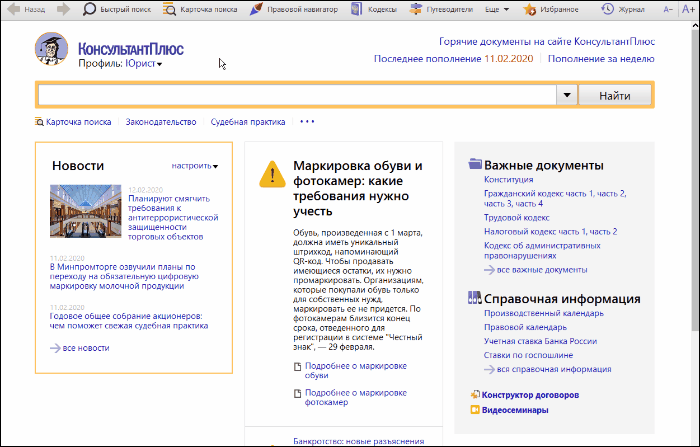Screen dimensions: 700x447
Task: Click the Избранное star icon
Action: 529,9
